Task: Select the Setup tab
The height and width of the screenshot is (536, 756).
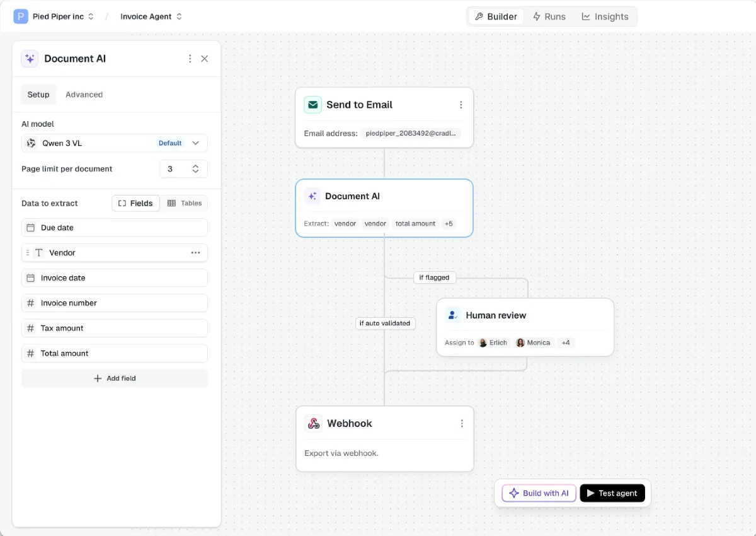Action: pos(38,95)
